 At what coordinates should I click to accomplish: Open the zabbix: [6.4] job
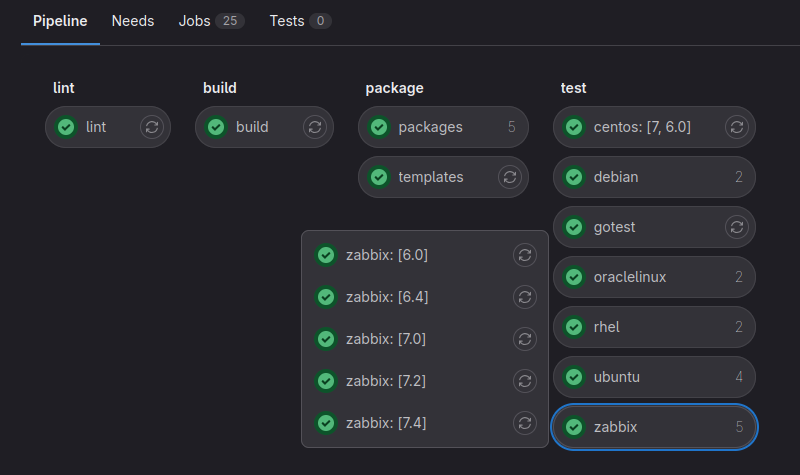(x=387, y=297)
